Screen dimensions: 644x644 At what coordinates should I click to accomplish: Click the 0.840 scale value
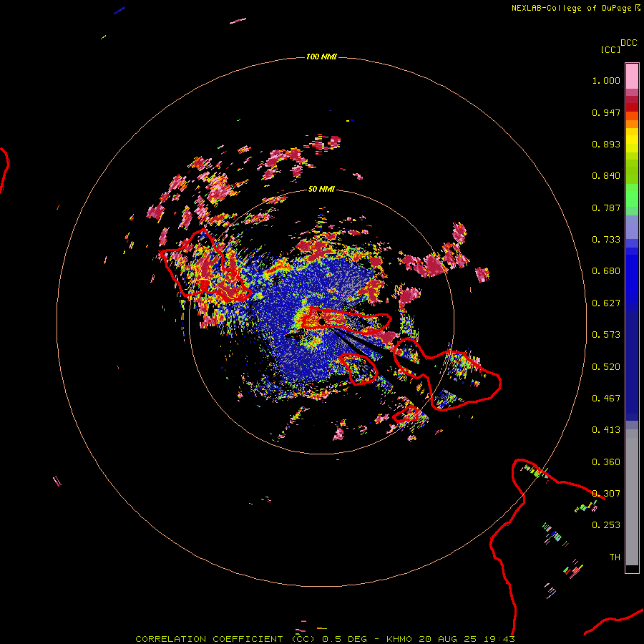(x=606, y=176)
